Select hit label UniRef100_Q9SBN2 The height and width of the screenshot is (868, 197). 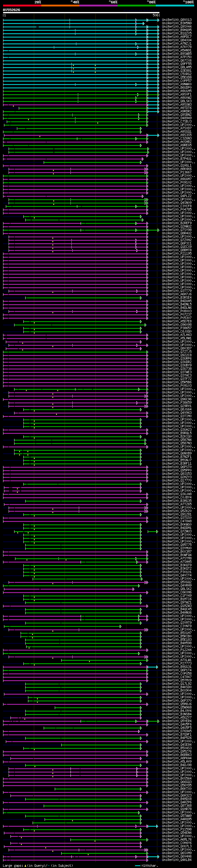[177, 115]
